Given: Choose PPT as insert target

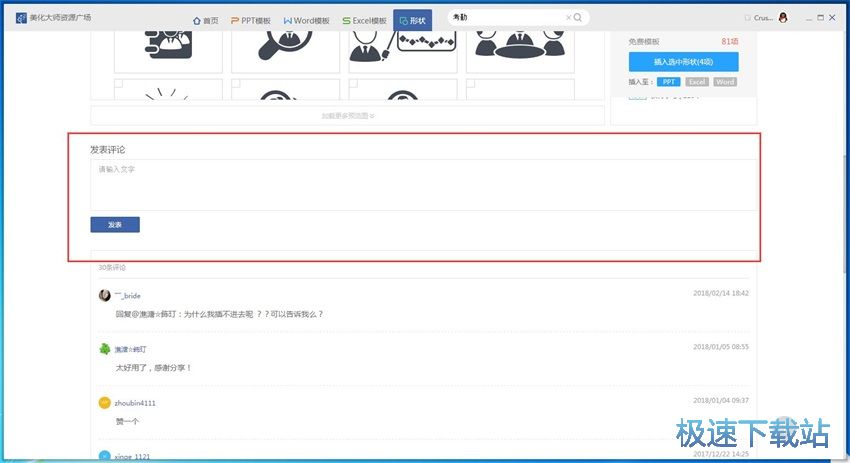Looking at the screenshot, I should 668,82.
